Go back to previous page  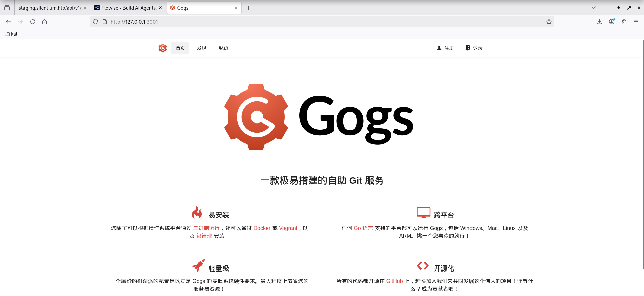(x=8, y=22)
